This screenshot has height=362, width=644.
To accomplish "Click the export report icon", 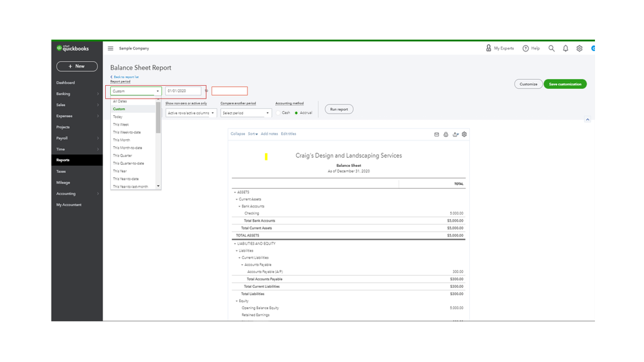I will pyautogui.click(x=455, y=135).
